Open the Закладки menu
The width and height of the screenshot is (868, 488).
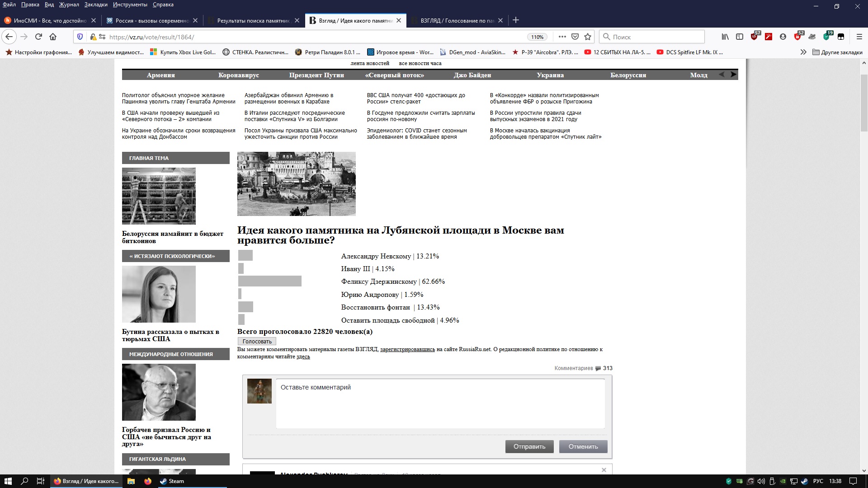tap(96, 5)
